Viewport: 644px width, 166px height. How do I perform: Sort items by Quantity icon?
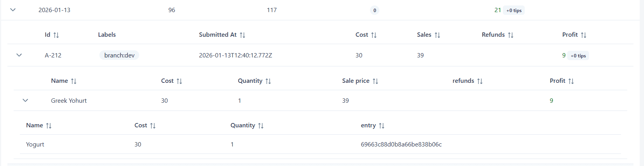click(x=268, y=81)
